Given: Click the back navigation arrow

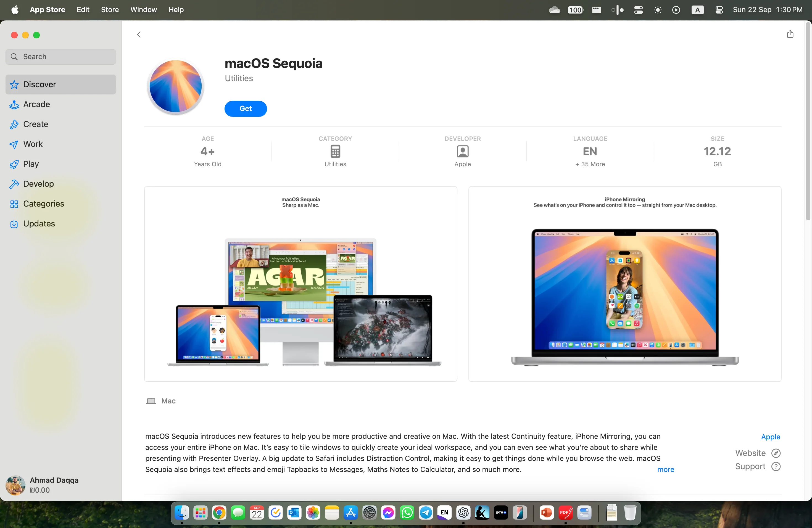Looking at the screenshot, I should click(138, 34).
